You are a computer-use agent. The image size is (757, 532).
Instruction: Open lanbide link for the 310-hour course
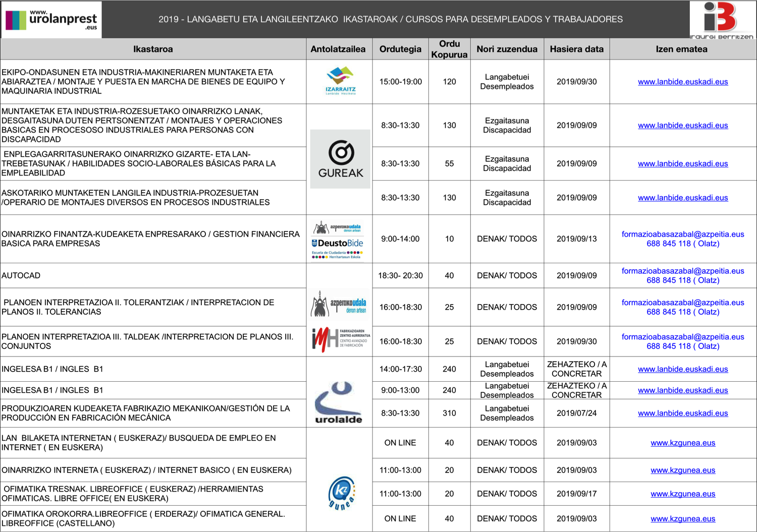point(683,413)
